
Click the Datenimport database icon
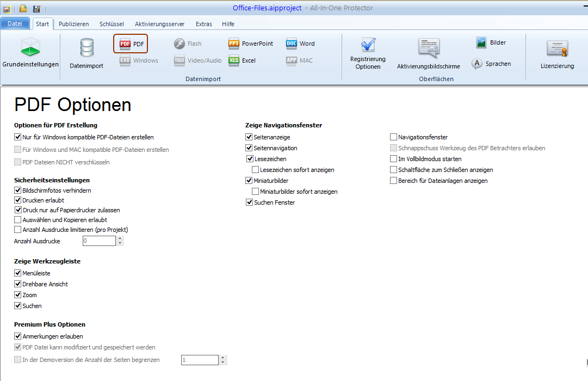(86, 49)
